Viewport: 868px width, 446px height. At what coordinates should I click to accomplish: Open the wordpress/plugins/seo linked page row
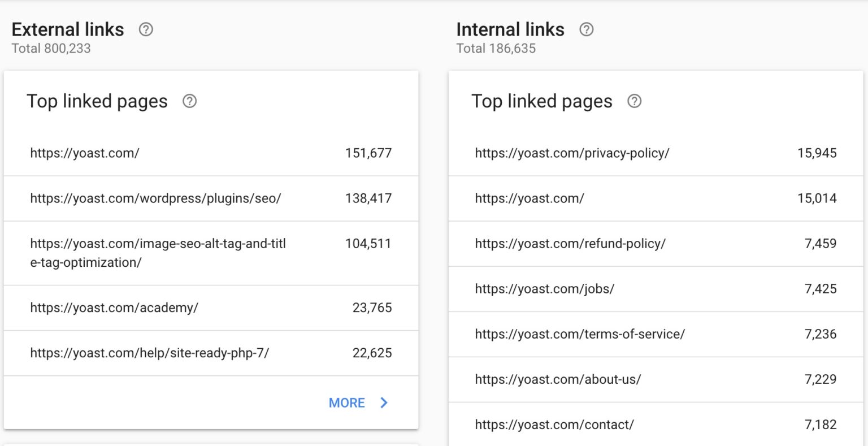(211, 198)
